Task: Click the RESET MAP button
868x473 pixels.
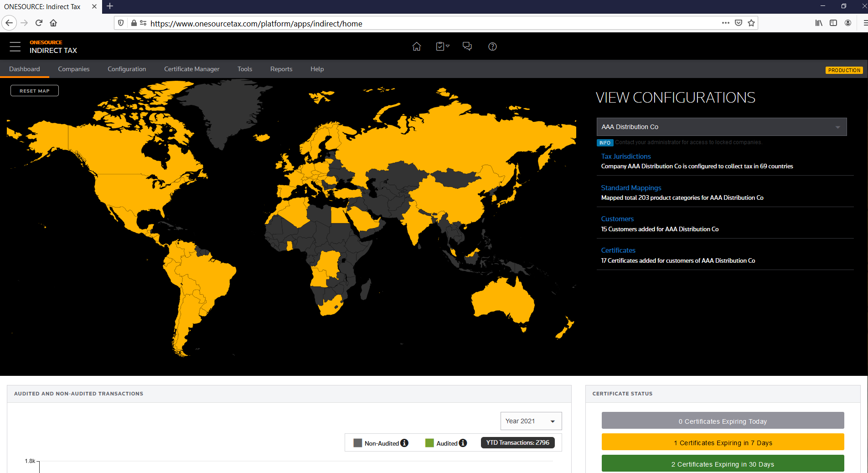Action: (35, 91)
